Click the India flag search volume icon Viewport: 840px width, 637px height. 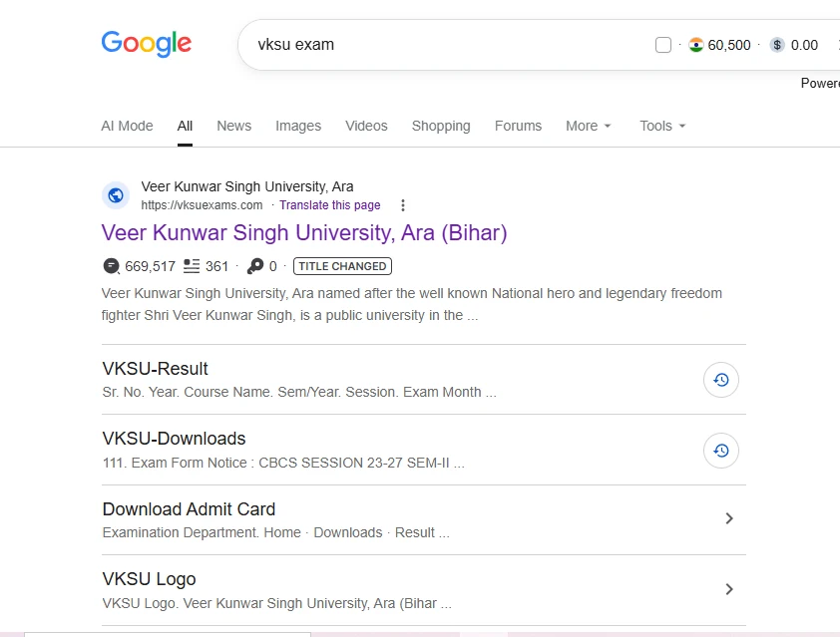pos(696,45)
